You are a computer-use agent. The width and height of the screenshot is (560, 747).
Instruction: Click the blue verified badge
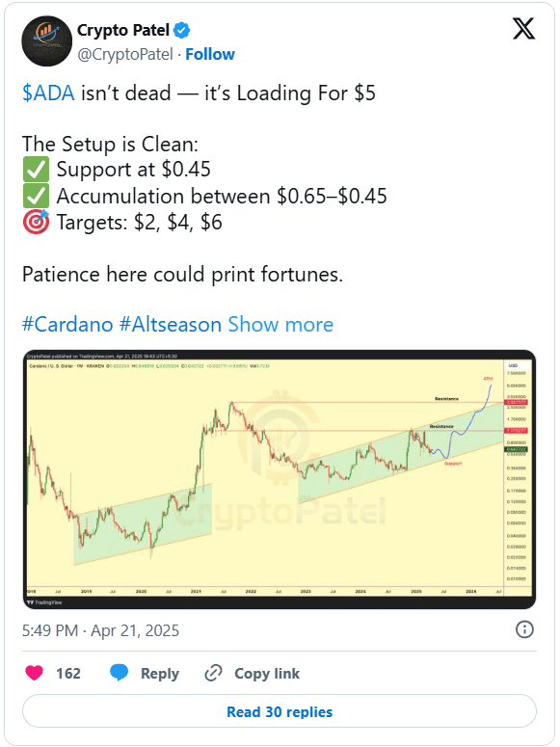pos(181,31)
